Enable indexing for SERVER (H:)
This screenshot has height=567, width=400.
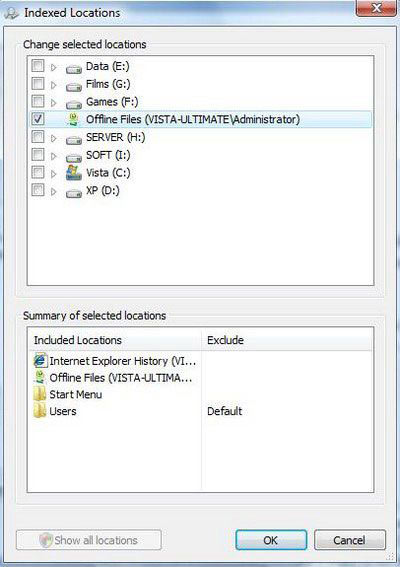click(x=38, y=137)
